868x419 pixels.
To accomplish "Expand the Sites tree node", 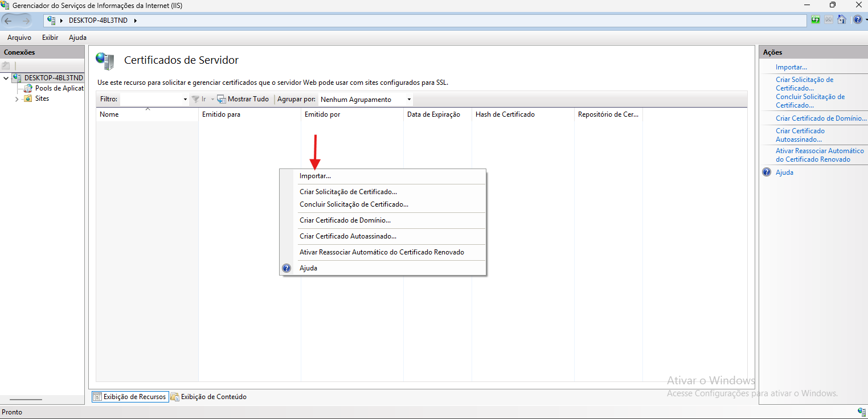I will click(16, 99).
